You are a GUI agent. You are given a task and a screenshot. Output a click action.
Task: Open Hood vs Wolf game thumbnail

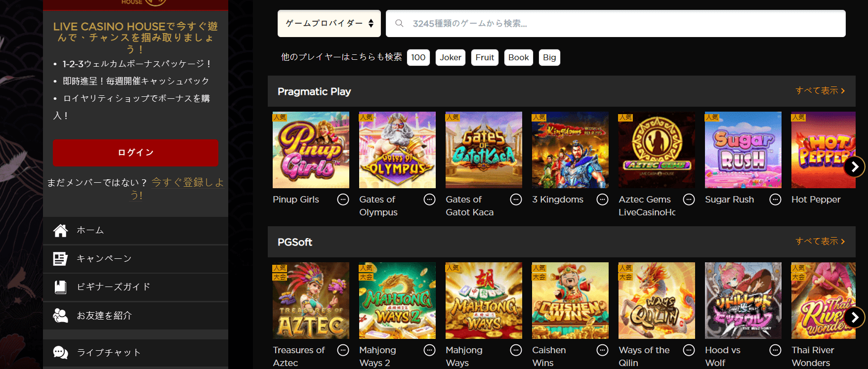743,300
